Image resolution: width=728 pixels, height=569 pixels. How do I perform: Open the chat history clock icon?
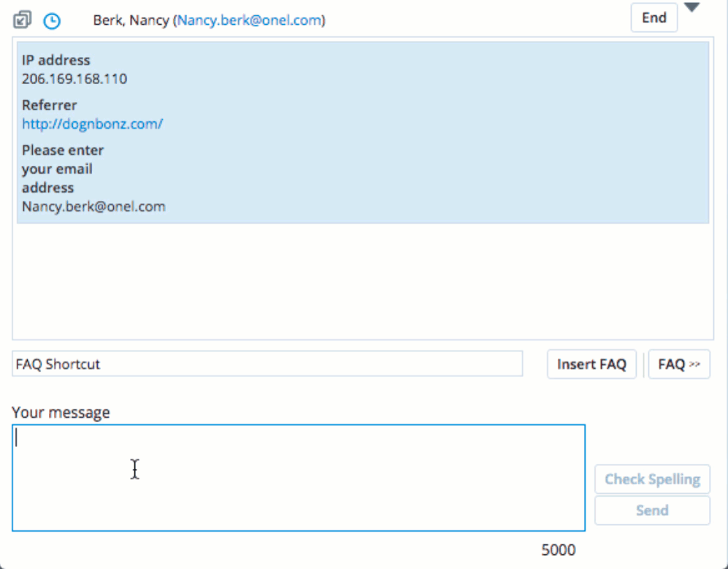52,21
